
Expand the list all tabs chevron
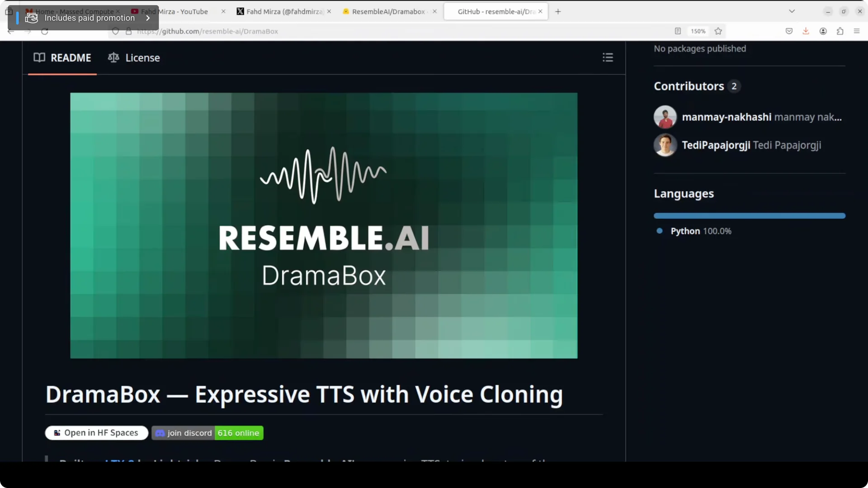point(792,11)
